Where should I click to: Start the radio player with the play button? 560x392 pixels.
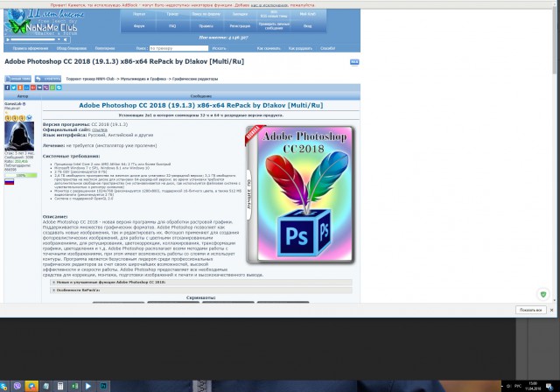[8, 39]
